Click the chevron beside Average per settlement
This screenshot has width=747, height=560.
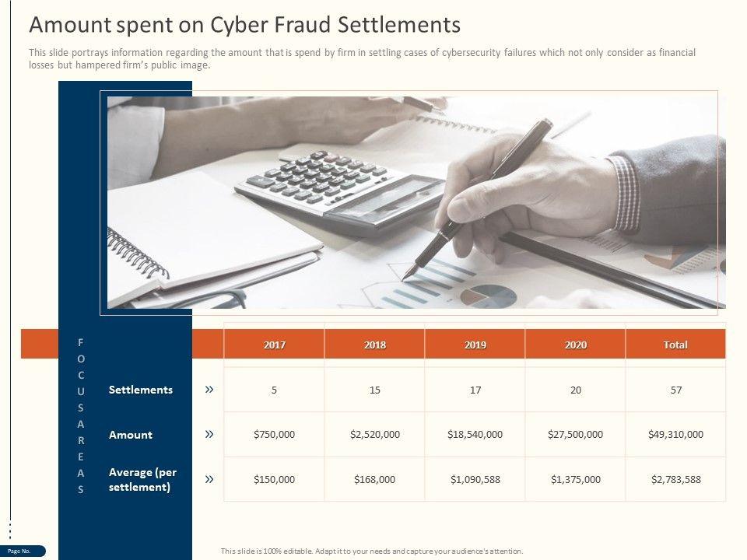(209, 480)
